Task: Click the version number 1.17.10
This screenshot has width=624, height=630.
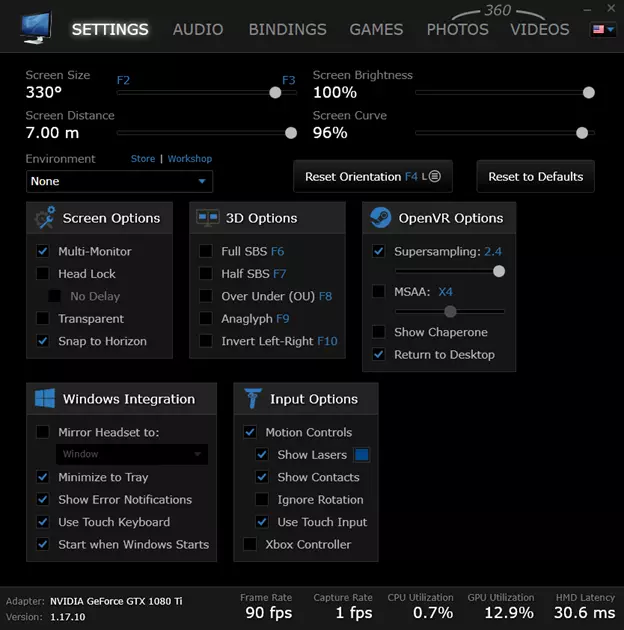Action: click(68, 617)
